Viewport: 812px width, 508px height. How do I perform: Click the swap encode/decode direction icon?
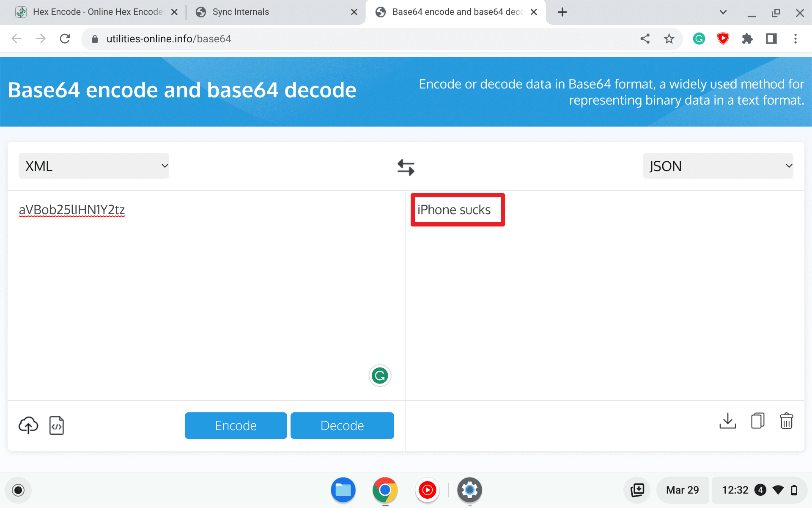(x=406, y=167)
